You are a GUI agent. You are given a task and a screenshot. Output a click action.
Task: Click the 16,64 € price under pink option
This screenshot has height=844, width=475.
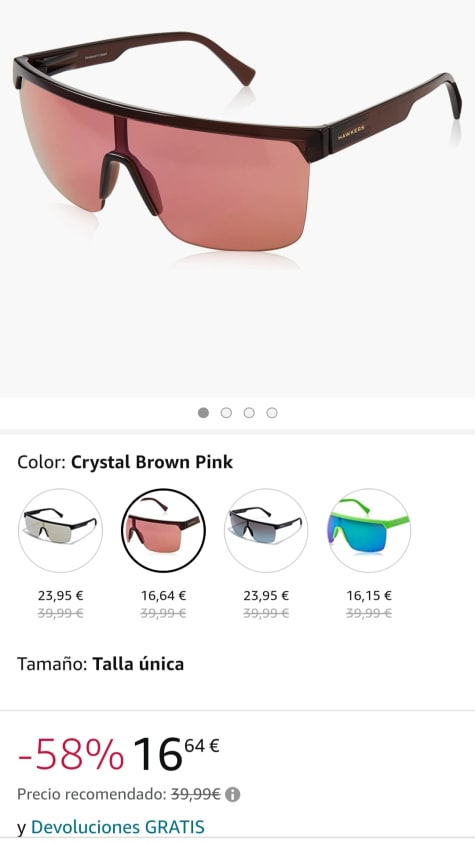pos(164,596)
